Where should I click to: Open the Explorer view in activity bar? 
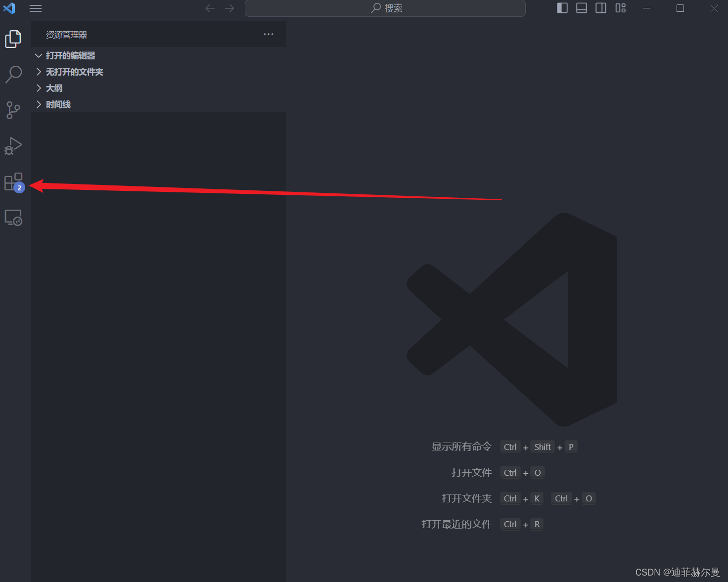click(x=13, y=39)
